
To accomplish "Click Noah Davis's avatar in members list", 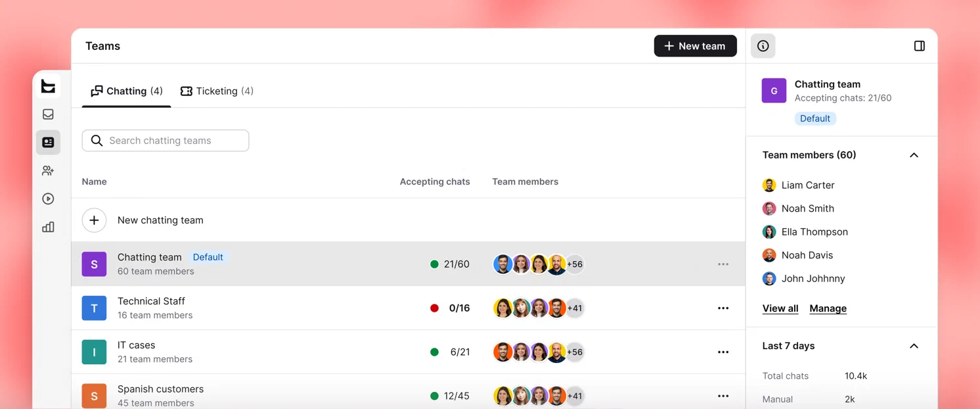I will [769, 255].
